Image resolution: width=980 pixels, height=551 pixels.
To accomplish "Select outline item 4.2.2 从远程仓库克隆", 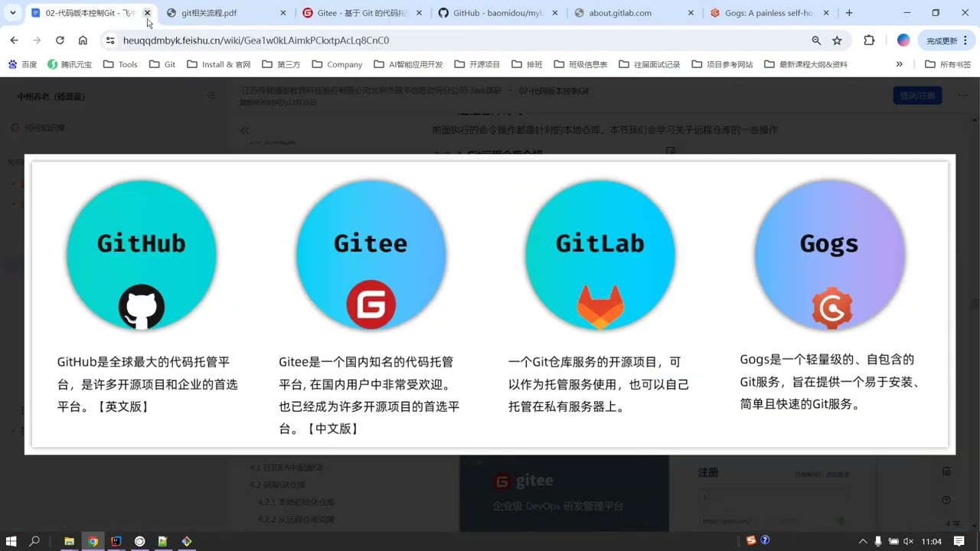I will pos(296,520).
